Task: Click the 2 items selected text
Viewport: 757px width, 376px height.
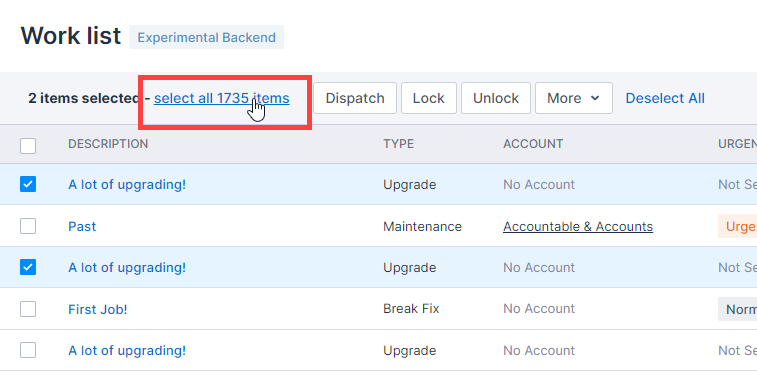Action: (x=84, y=98)
